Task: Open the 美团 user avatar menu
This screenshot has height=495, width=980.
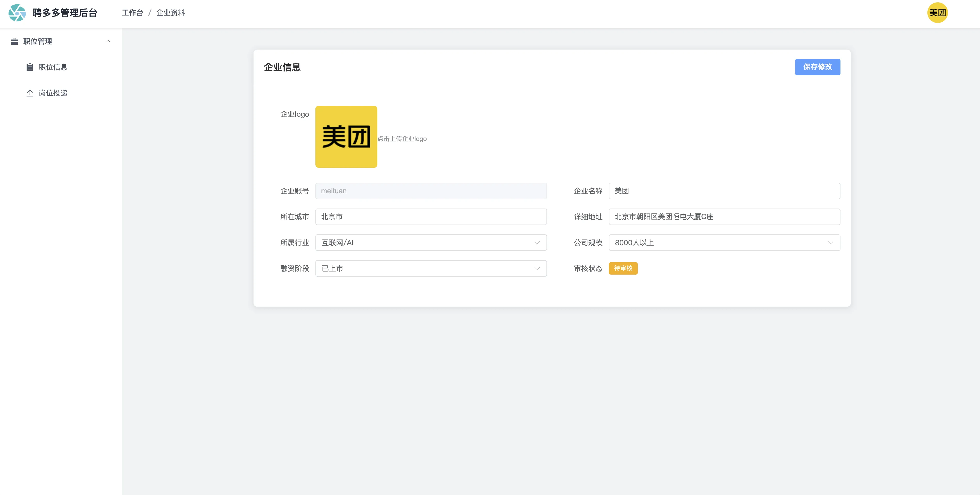Action: tap(937, 13)
